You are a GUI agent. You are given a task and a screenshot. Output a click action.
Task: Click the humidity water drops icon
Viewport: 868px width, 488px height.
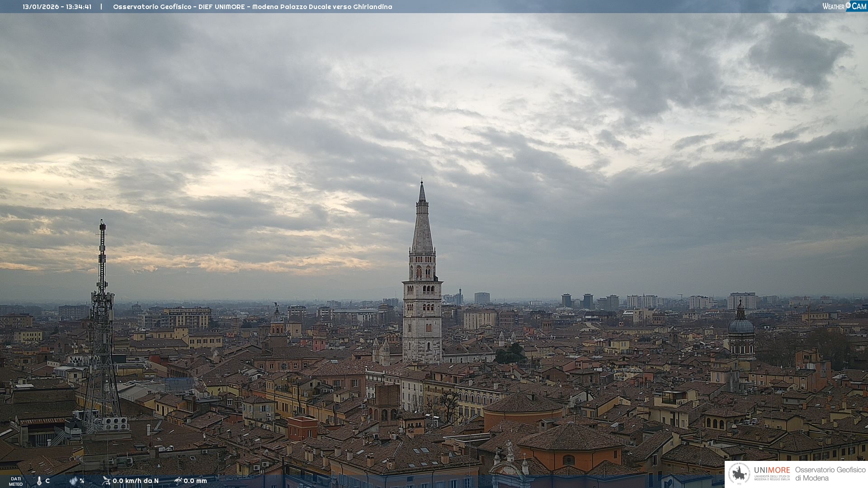[x=73, y=481]
